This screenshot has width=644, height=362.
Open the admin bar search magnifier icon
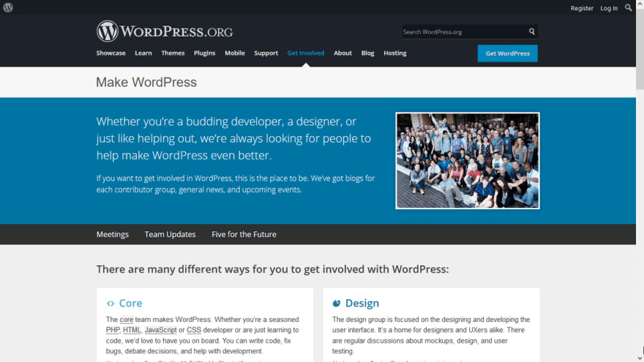[x=628, y=7]
